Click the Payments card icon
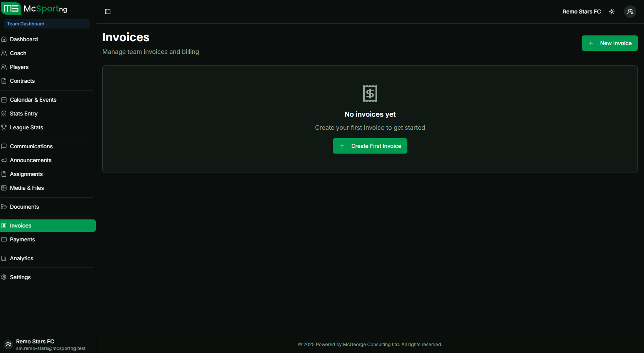The height and width of the screenshot is (353, 644). click(x=4, y=239)
